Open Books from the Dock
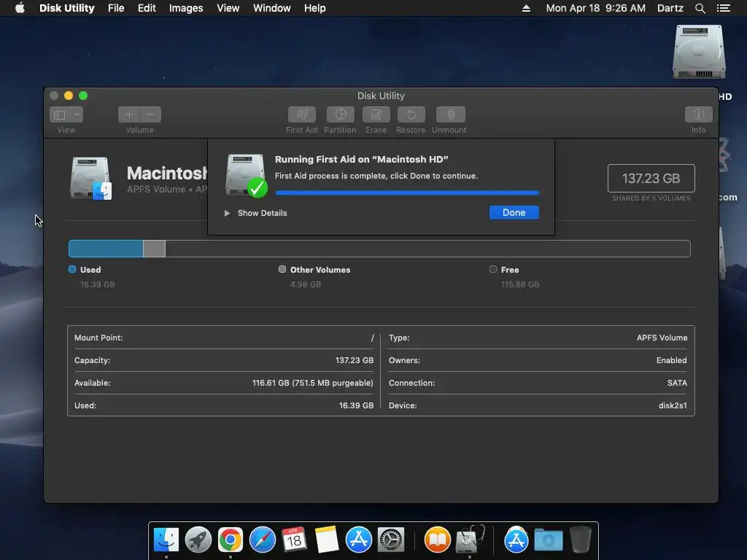 438,540
